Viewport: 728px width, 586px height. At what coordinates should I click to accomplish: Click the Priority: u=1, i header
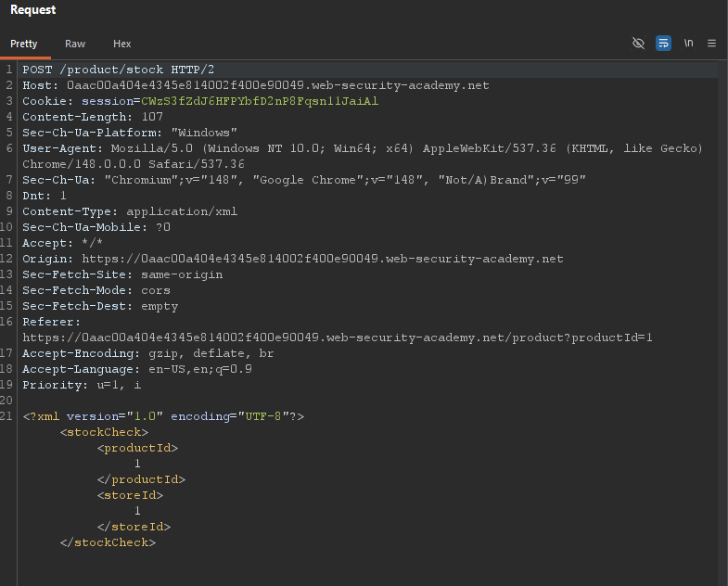pos(82,386)
